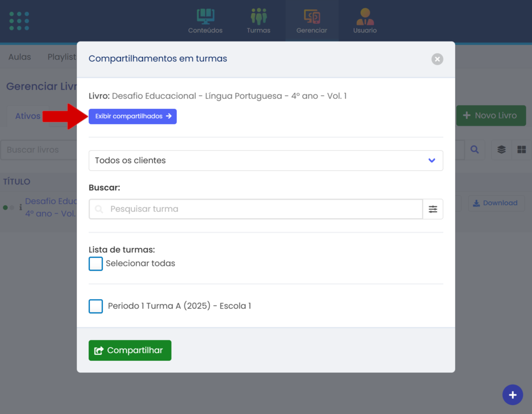Download the Desafio Educacional book
The width and height of the screenshot is (532, 414).
pos(495,203)
